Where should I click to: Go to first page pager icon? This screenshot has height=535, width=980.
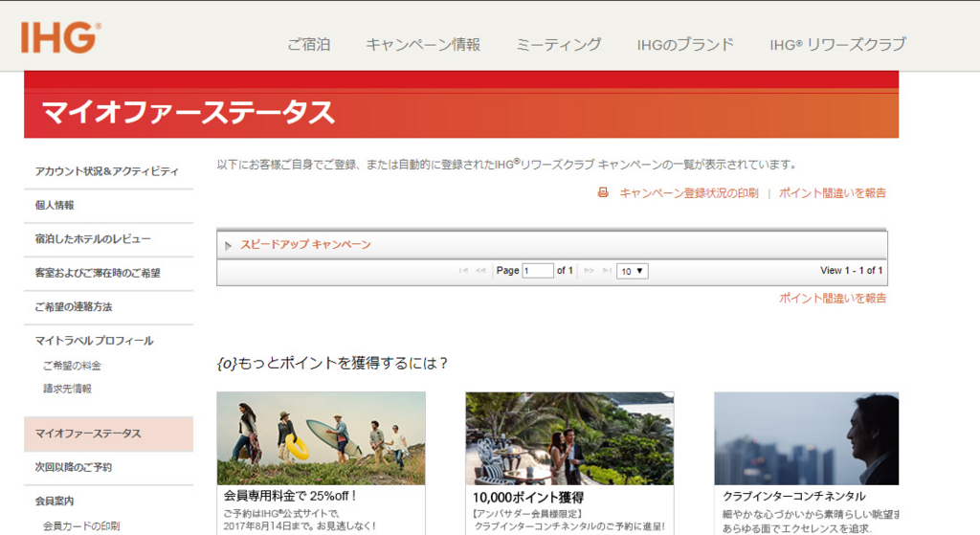coord(463,271)
